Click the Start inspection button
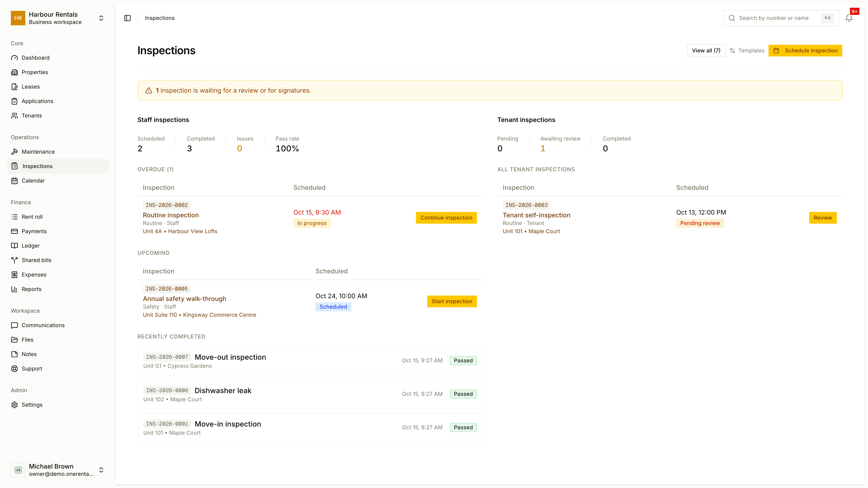Viewport: 868px width, 488px height. click(x=452, y=301)
